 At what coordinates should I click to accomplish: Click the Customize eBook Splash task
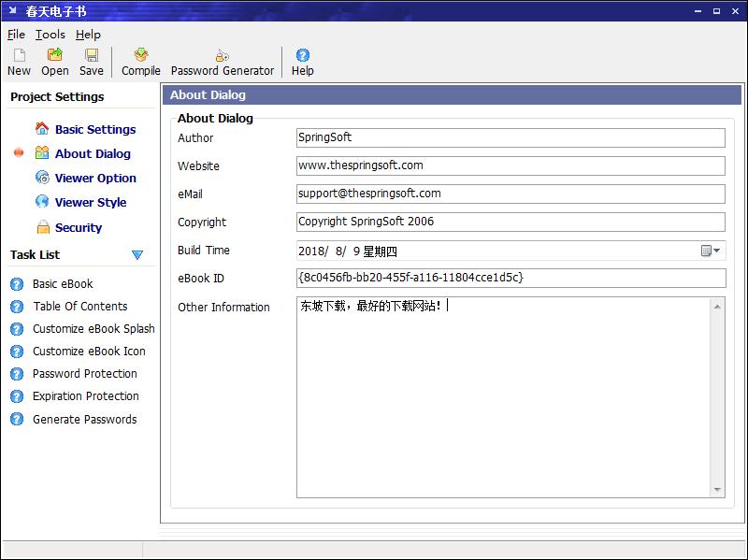(x=93, y=328)
